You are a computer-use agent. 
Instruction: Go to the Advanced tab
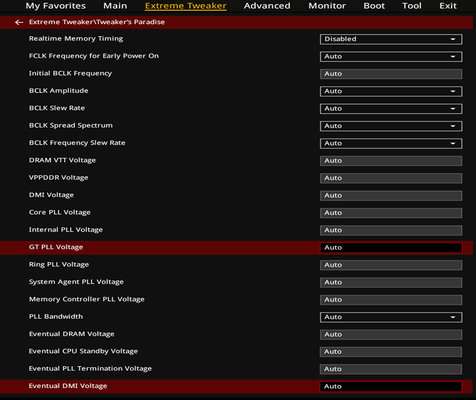click(x=267, y=6)
